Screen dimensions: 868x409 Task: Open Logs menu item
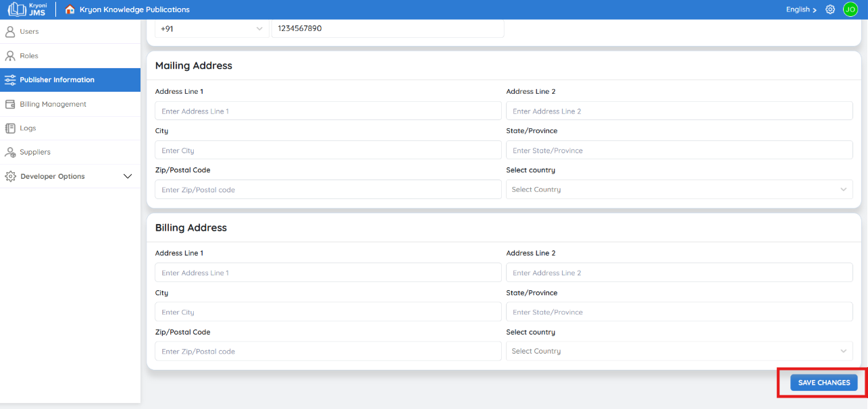tap(70, 128)
